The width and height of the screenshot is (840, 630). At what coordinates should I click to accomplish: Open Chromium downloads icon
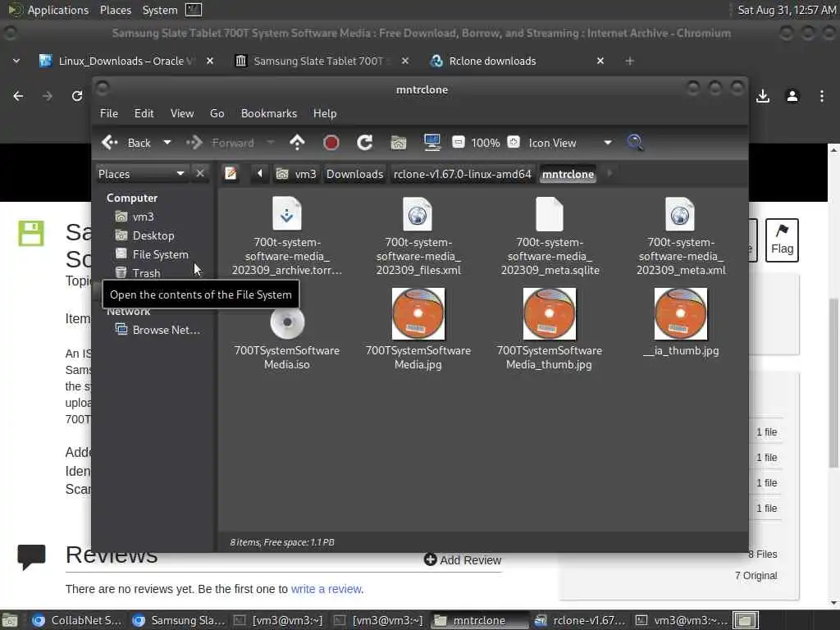point(763,97)
